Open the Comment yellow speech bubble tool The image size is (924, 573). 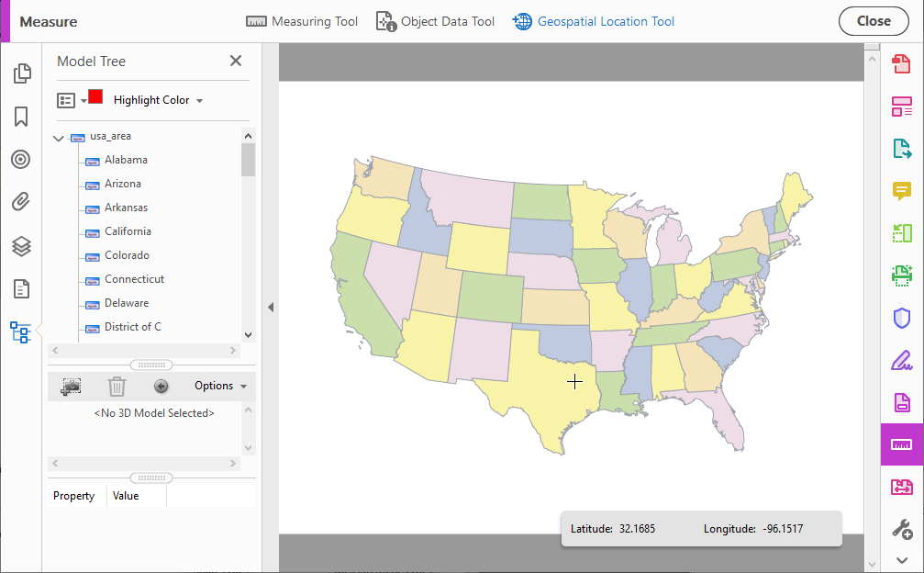[x=902, y=191]
